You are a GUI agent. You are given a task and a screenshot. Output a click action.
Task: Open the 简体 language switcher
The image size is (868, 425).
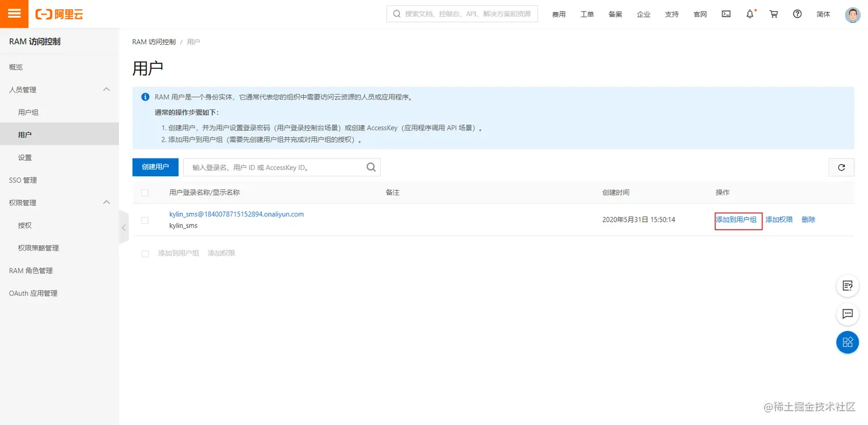[x=823, y=14]
